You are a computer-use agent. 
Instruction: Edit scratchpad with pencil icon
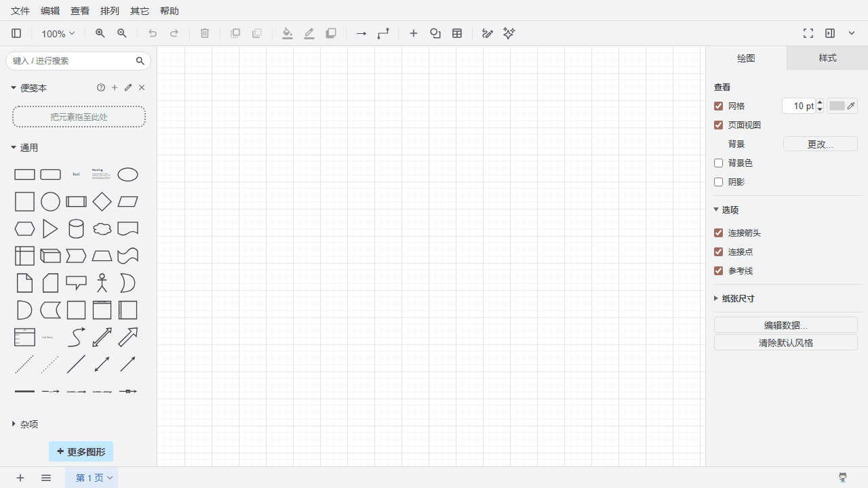tap(128, 87)
